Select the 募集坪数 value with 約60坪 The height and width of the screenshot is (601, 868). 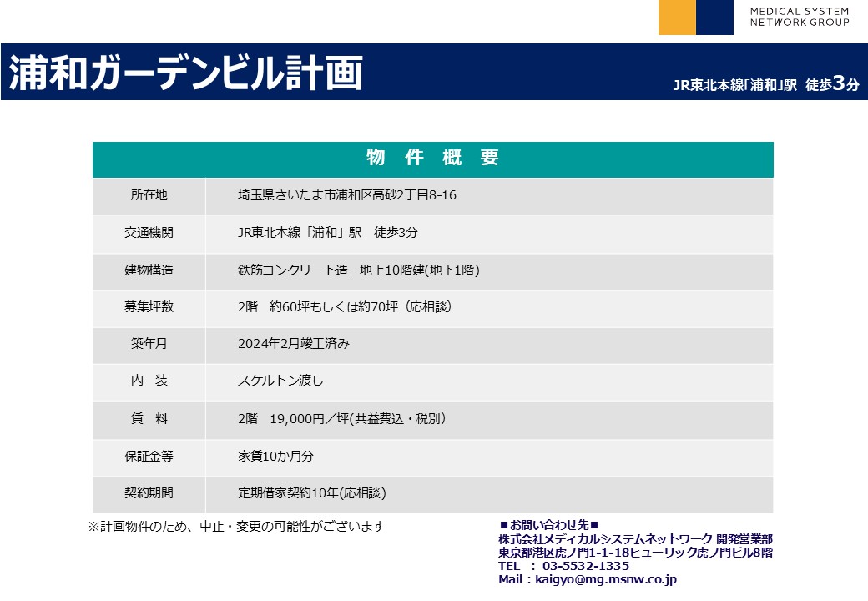[x=345, y=306]
